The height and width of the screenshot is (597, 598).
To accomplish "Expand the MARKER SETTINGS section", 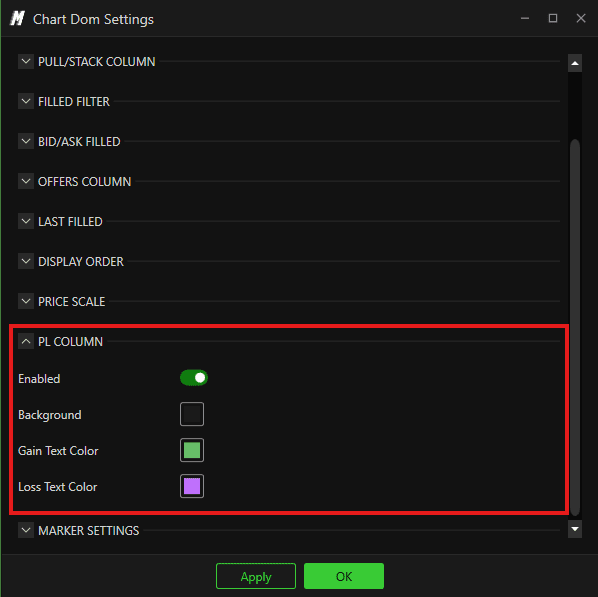I will (26, 530).
